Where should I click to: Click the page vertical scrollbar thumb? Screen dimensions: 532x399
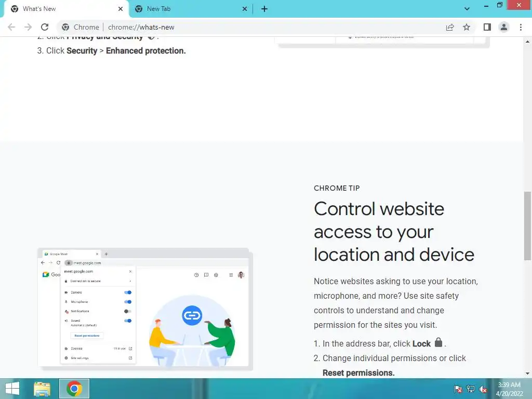click(x=527, y=226)
